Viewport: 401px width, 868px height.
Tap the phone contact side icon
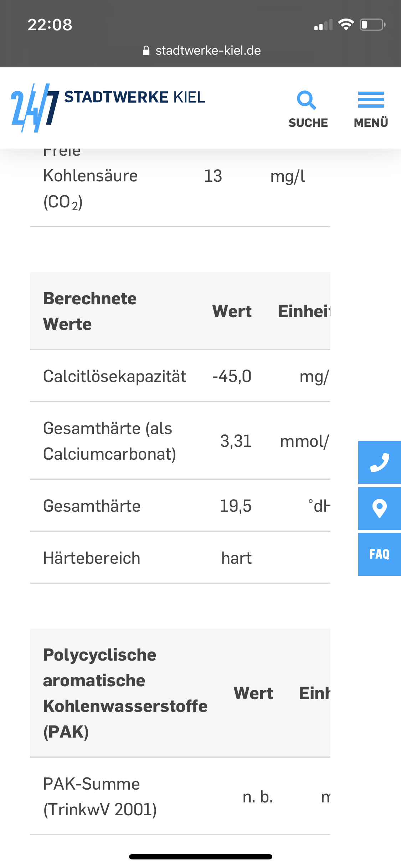point(380,462)
